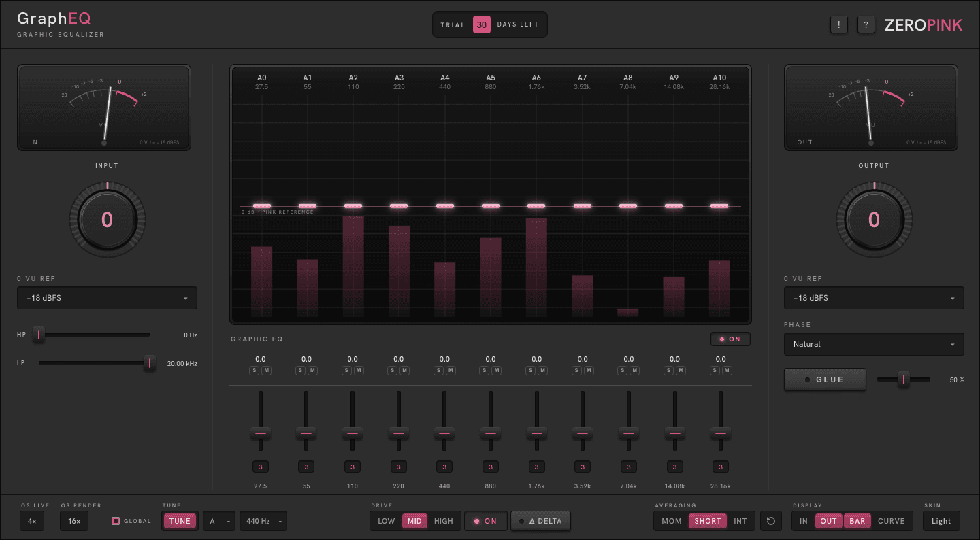Mute the 1.76k band

[x=542, y=371]
